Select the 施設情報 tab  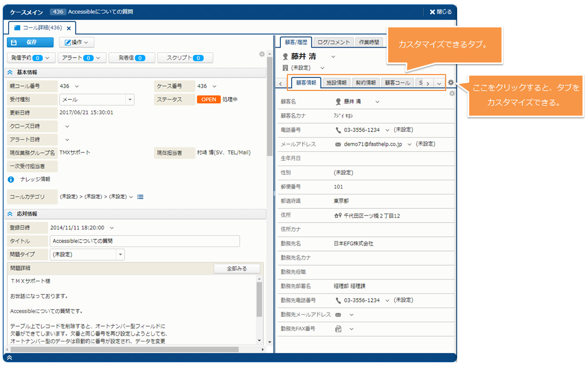click(x=336, y=83)
